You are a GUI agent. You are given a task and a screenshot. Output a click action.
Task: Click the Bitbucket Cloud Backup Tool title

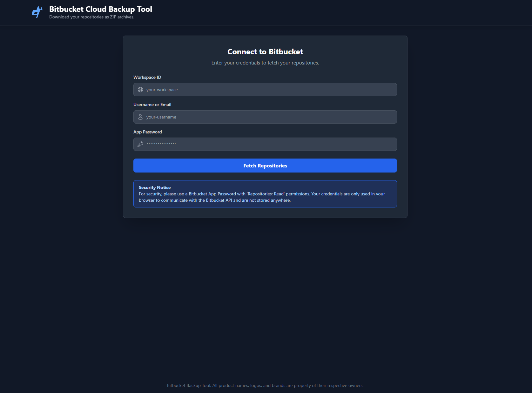[101, 9]
